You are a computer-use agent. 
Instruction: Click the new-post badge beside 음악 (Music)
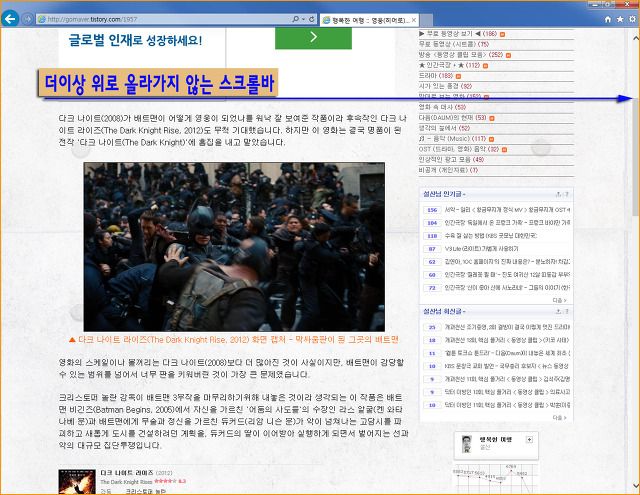tap(491, 140)
